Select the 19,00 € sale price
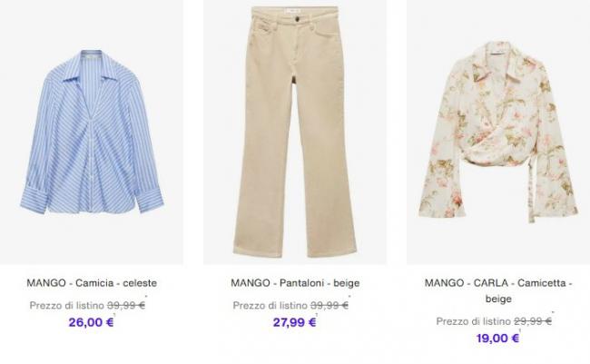The height and width of the screenshot is (364, 590). (x=497, y=339)
